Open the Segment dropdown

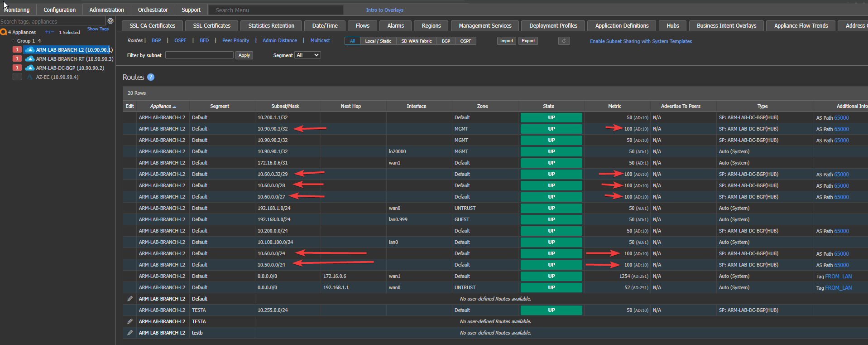(x=307, y=55)
